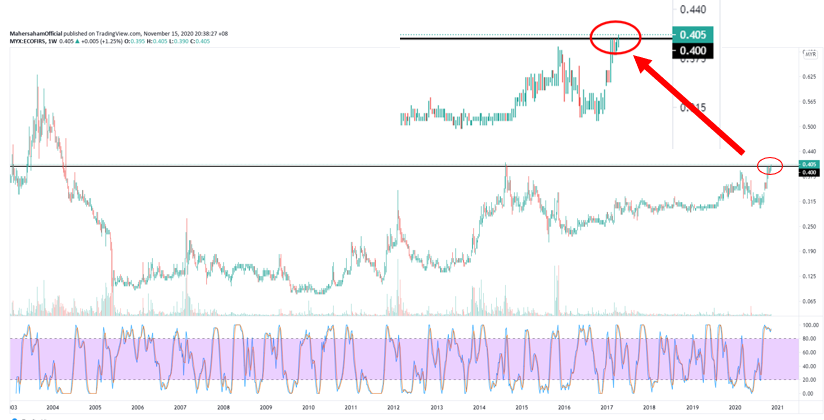Click the 2016 year label on time axis
Screen dimensions: 824x420
click(x=564, y=407)
